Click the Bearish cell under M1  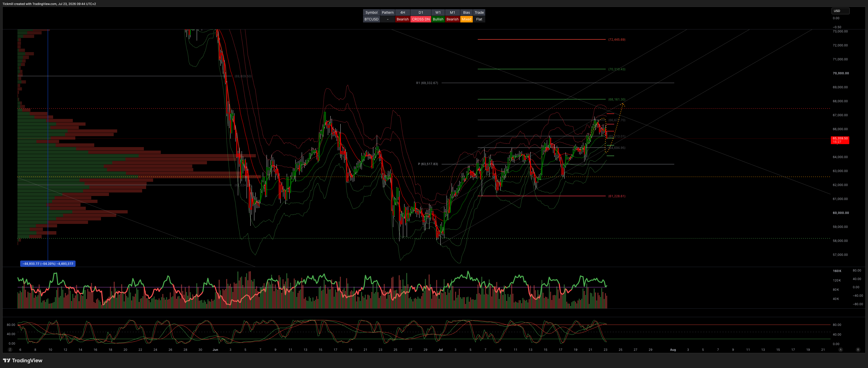click(453, 19)
